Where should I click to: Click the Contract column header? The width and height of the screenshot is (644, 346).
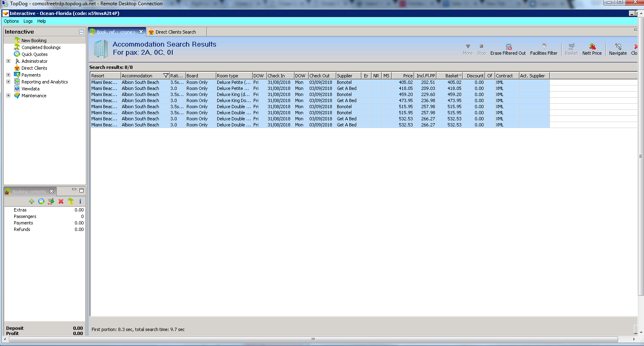click(x=507, y=76)
